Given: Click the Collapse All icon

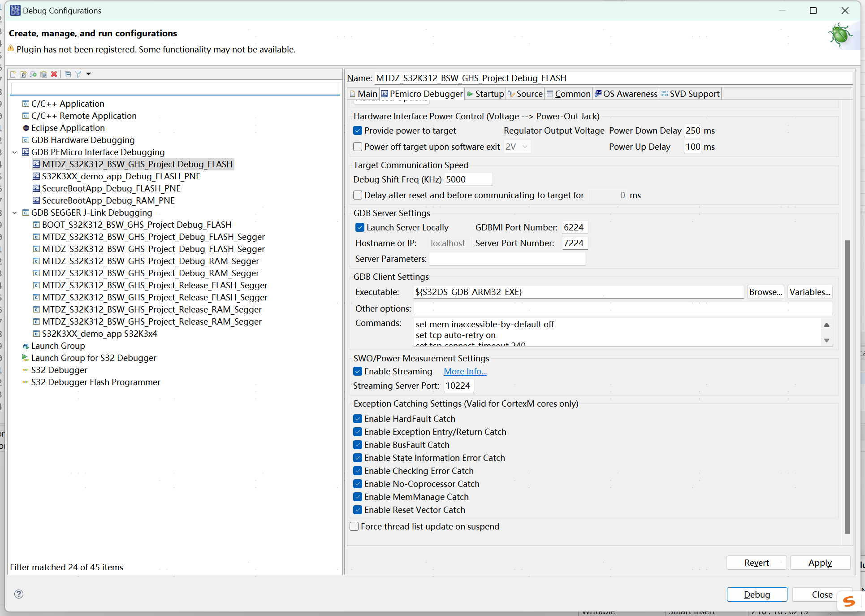Looking at the screenshot, I should (68, 74).
